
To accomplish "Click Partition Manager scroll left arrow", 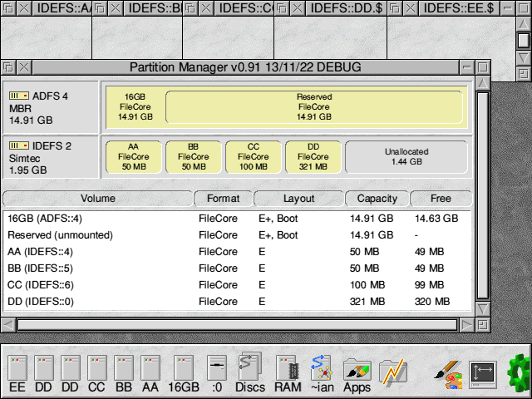I will point(8,325).
